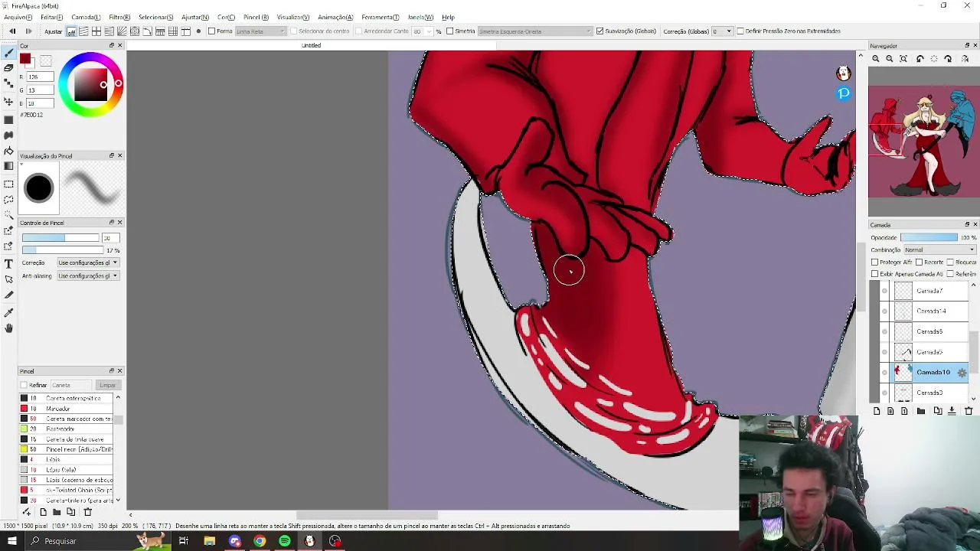Add a new layer folder
The width and height of the screenshot is (980, 551).
(920, 411)
